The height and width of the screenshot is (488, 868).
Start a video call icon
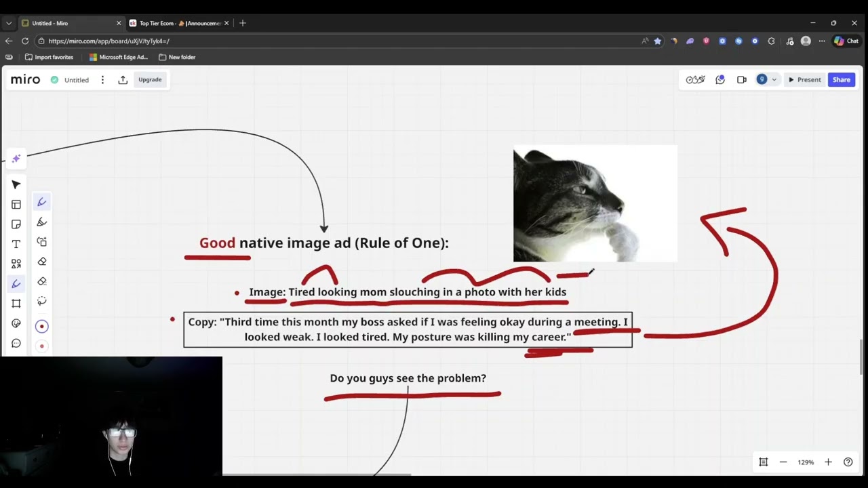pos(741,79)
